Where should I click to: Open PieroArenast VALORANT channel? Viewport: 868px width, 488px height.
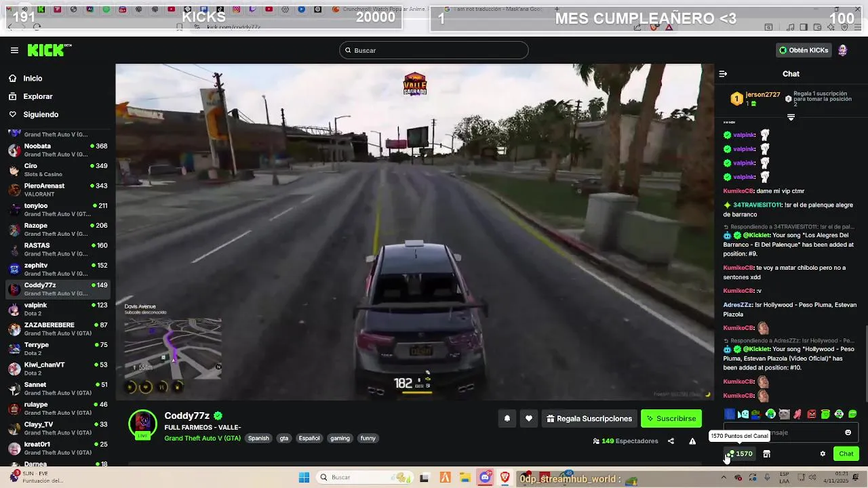(58, 190)
